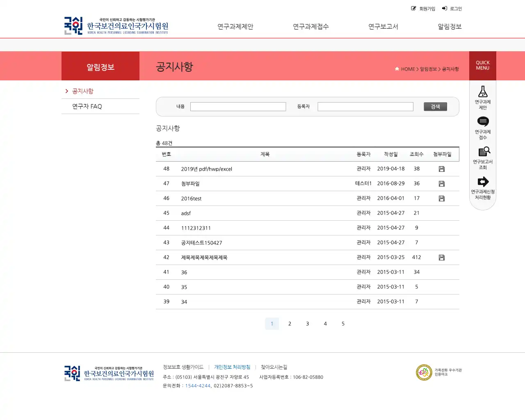Click the 알림정보 breadcrumb link
This screenshot has width=525, height=420.
(x=428, y=69)
